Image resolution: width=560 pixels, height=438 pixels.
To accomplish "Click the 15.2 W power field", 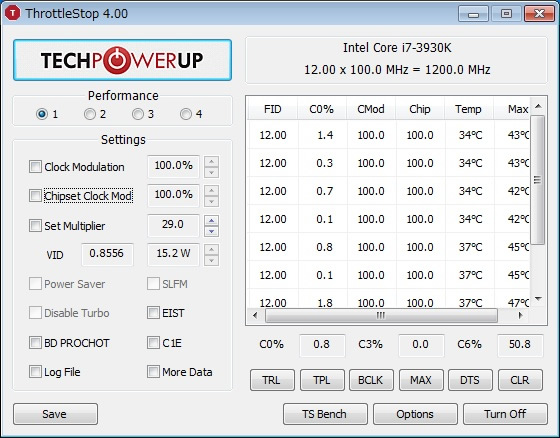I will pos(173,254).
